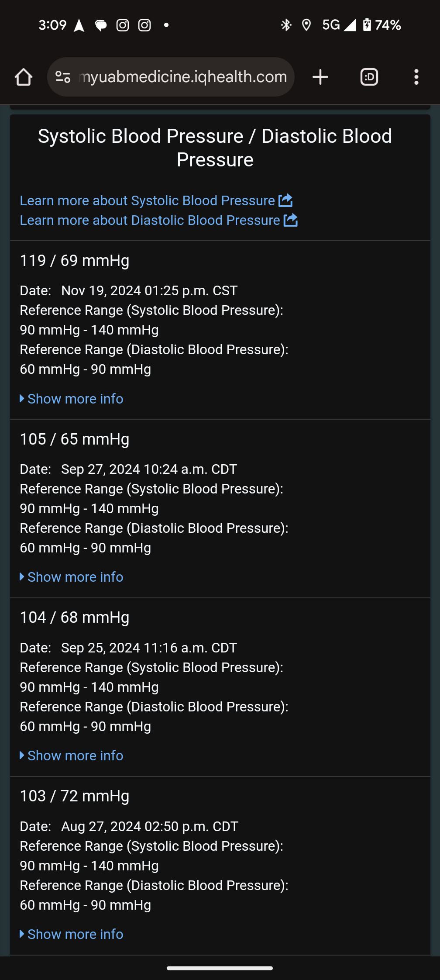Tap the external link icon for Systolic

[x=285, y=200]
